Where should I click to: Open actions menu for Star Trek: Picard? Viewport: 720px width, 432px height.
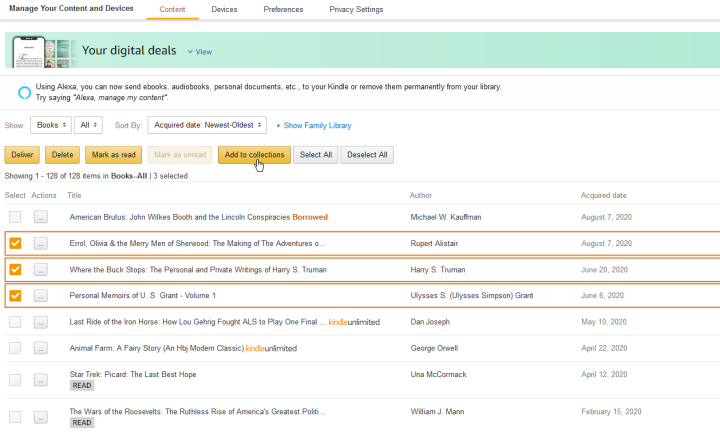pyautogui.click(x=40, y=380)
